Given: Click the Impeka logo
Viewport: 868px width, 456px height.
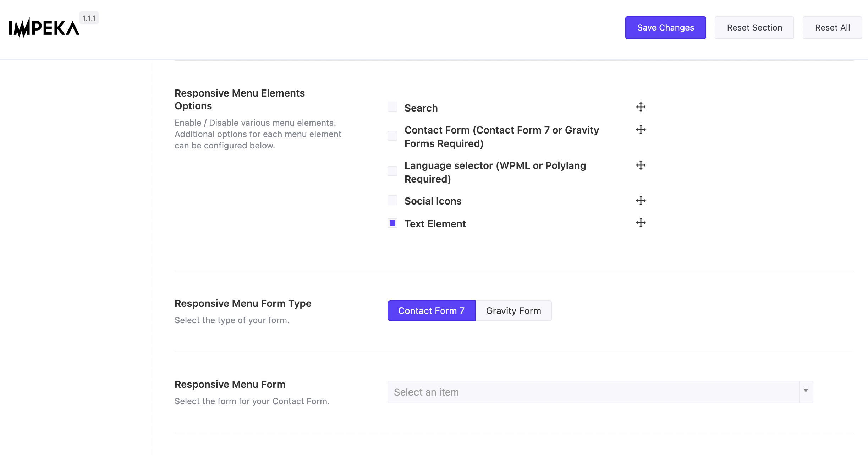Looking at the screenshot, I should pos(44,28).
